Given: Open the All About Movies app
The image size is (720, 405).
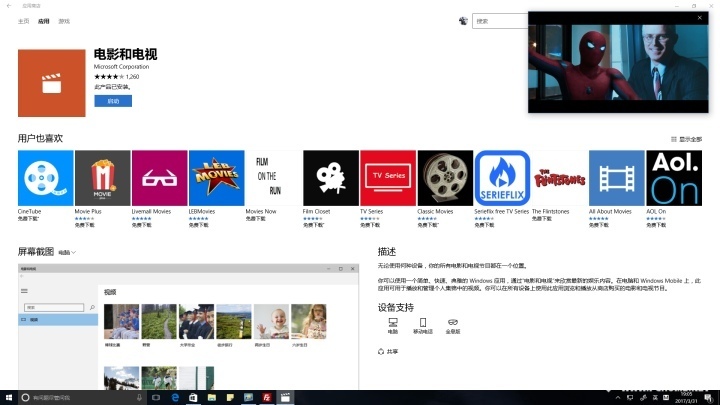Looking at the screenshot, I should [x=617, y=178].
